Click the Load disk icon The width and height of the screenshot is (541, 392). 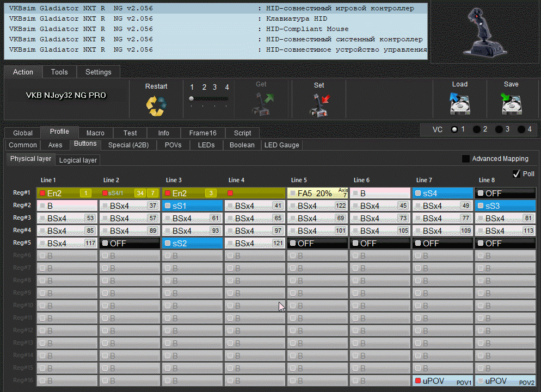pyautogui.click(x=459, y=103)
